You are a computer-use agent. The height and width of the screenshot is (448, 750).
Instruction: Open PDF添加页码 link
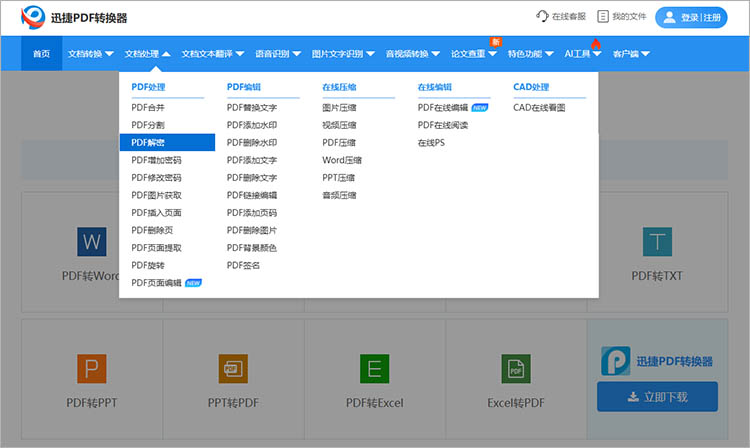[x=252, y=213]
